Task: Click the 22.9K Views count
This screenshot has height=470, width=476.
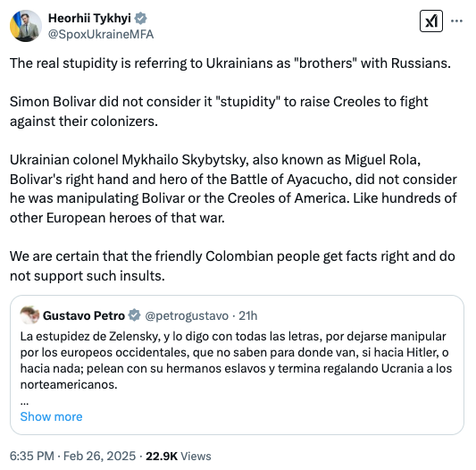Action: click(x=179, y=456)
